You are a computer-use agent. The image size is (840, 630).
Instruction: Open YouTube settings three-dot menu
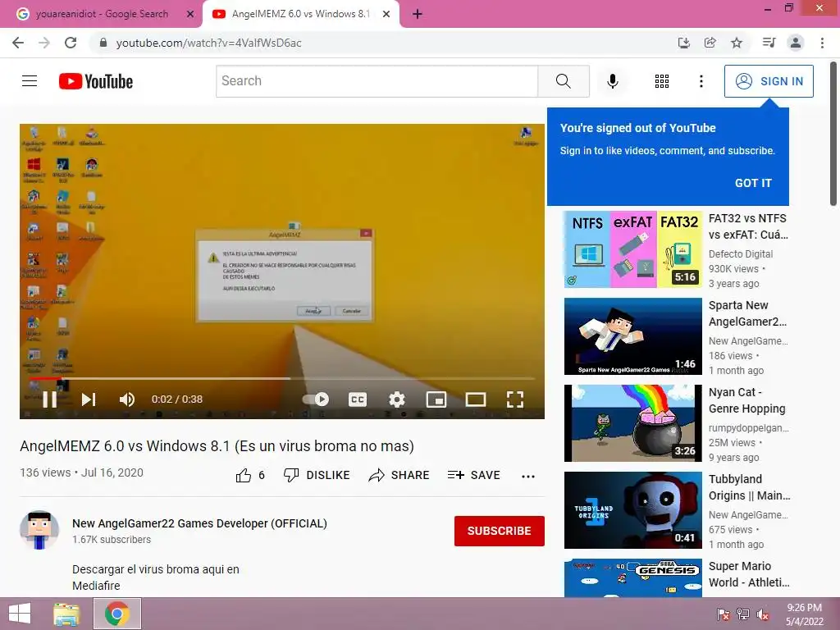701,81
